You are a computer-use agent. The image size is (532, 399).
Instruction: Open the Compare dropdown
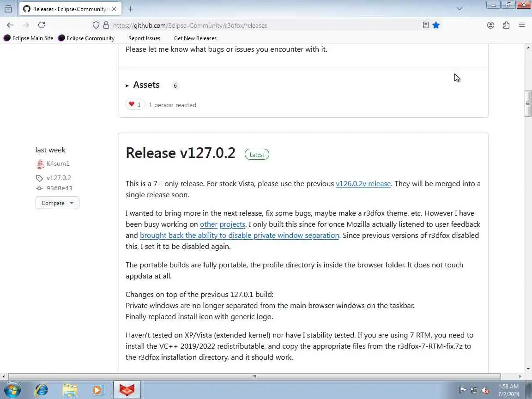pos(57,203)
